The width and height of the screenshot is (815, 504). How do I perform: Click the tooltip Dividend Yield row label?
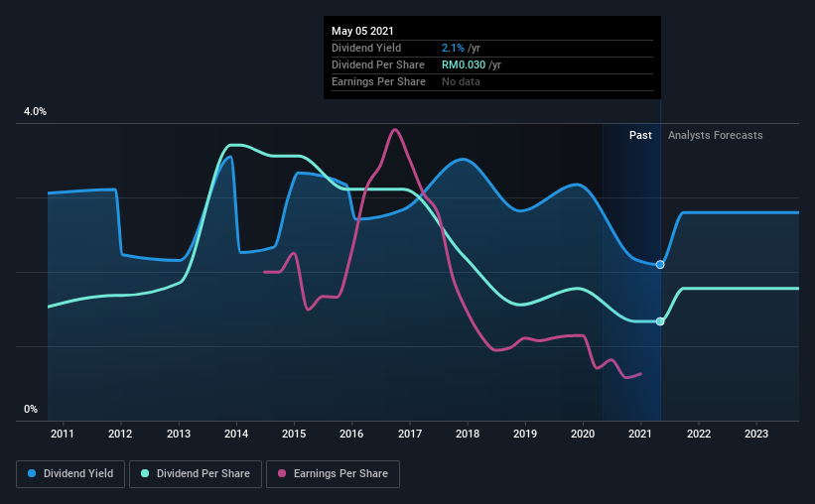tap(366, 48)
